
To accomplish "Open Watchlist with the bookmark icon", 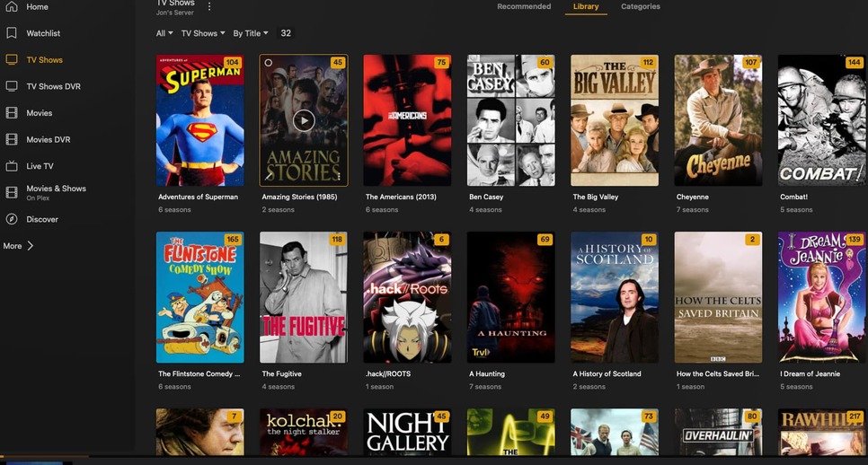I will pos(12,33).
